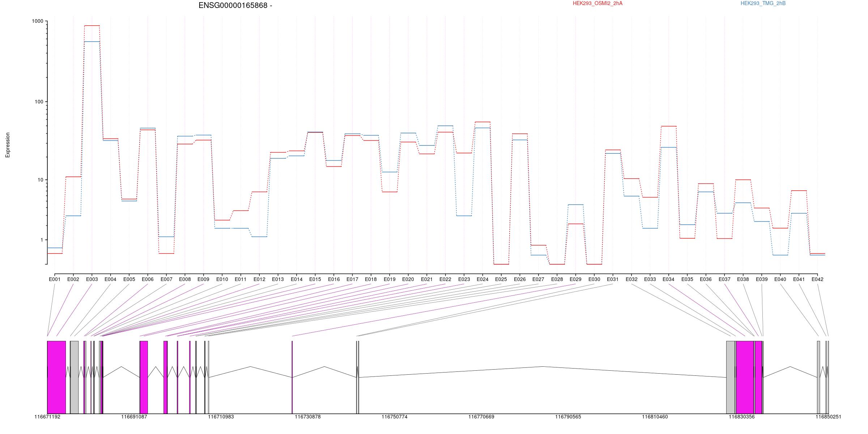Click exon label E008

pyautogui.click(x=185, y=280)
